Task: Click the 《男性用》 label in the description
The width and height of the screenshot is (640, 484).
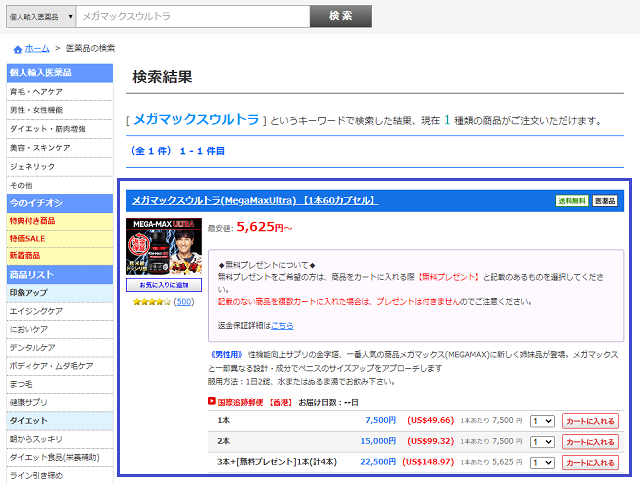Action: (x=226, y=355)
